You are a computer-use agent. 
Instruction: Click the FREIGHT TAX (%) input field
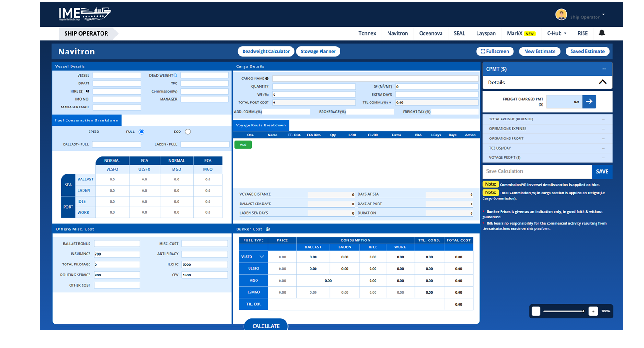click(x=455, y=112)
